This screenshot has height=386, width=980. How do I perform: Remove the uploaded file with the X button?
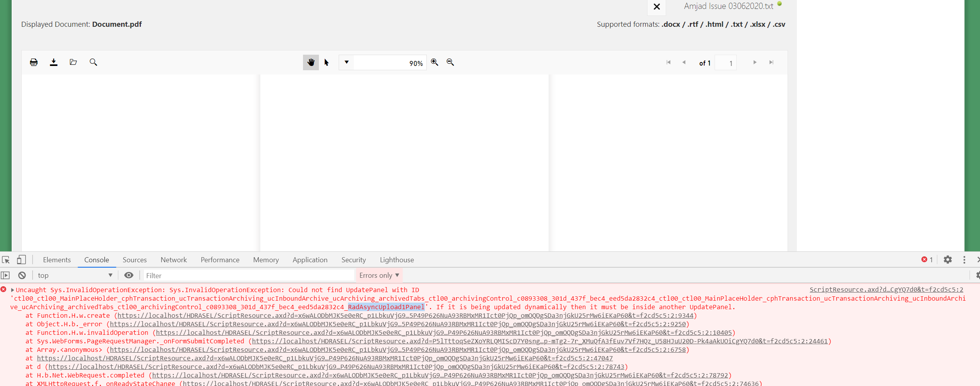tap(657, 7)
